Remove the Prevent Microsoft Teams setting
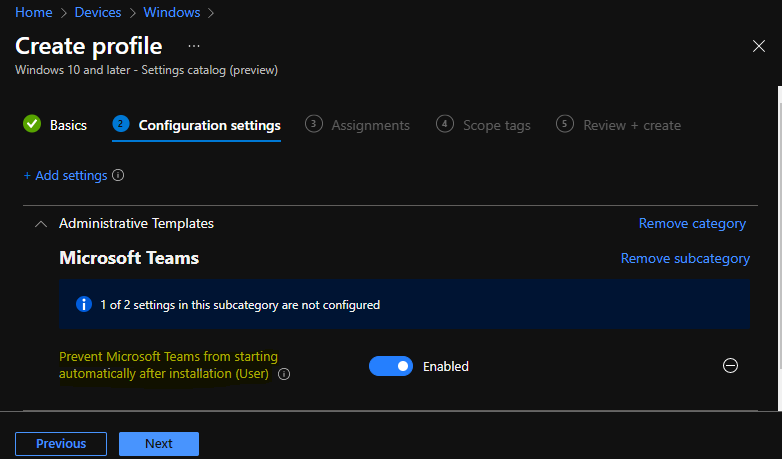This screenshot has width=782, height=459. click(x=730, y=366)
